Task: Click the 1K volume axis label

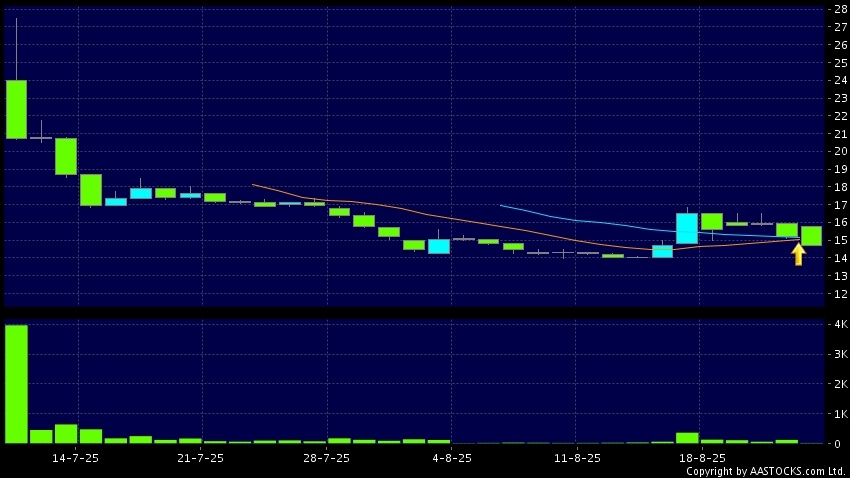Action: 841,414
